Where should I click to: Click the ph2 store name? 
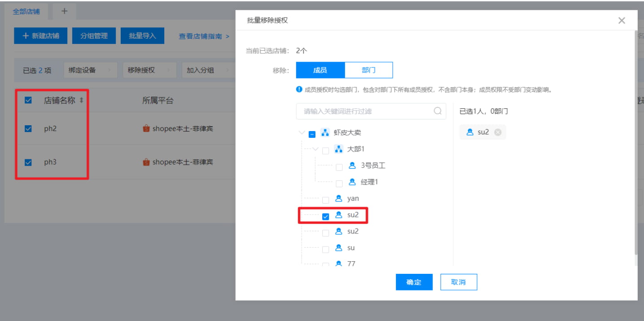pos(50,129)
